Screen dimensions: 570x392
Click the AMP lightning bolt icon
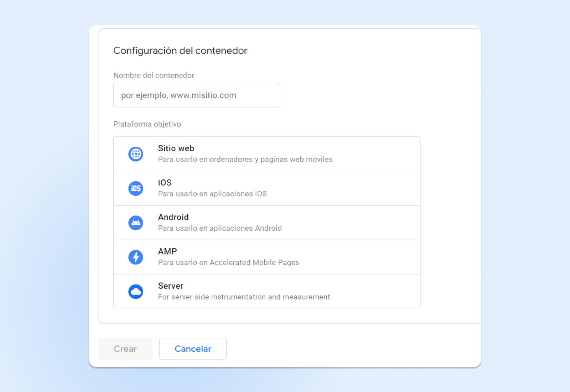[136, 257]
